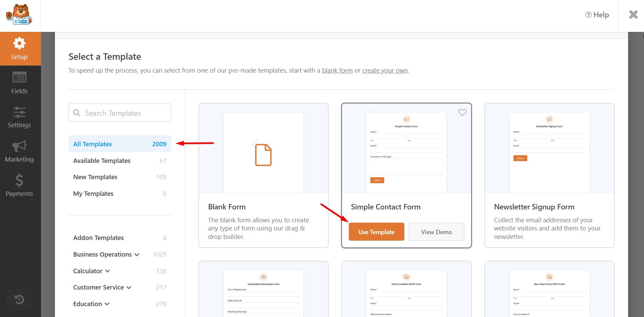Expand the Education chevron
The image size is (644, 317).
point(107,304)
